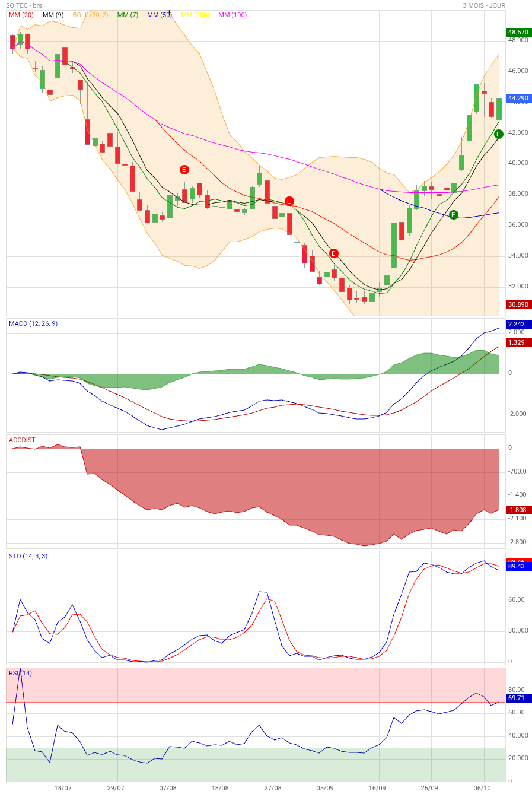Viewport: 532px width, 794px height.
Task: Select the MM (50) legend label
Action: tap(160, 15)
